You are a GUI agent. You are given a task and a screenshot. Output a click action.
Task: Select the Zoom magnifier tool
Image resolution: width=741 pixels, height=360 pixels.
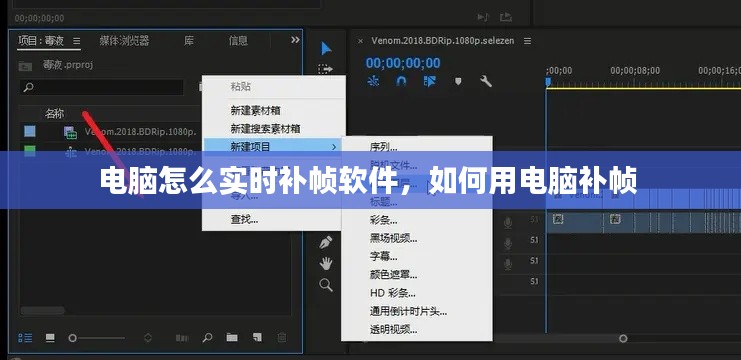pos(326,285)
